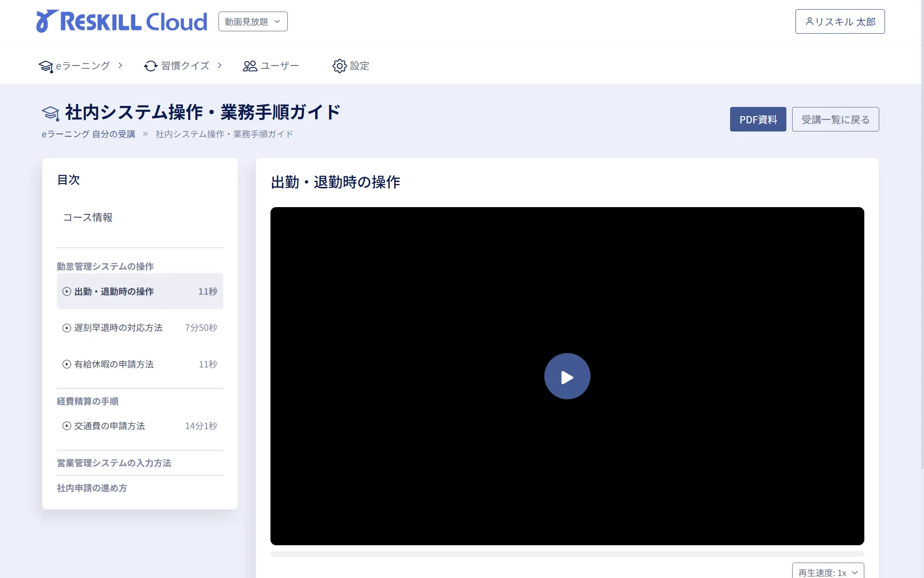Click the 7分50秒 duration text
Viewport: 924px width, 578px height.
click(x=201, y=328)
